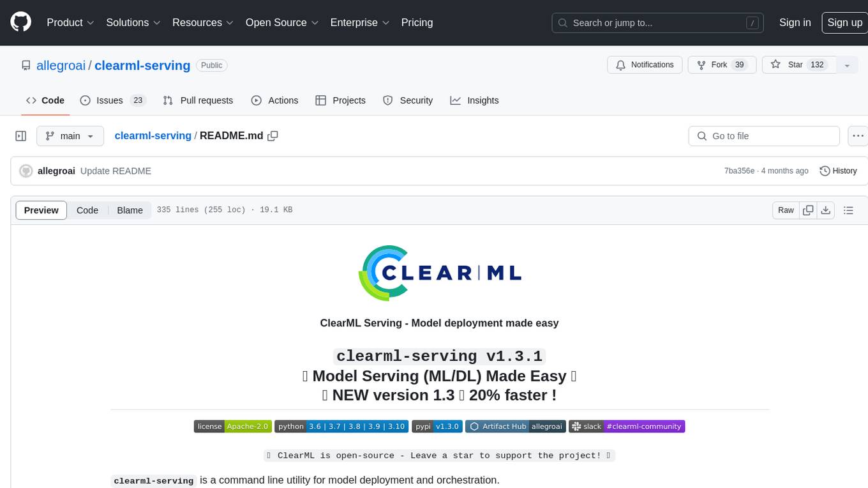868x488 pixels.
Task: Open the GitHub homepage logo
Action: coord(20,22)
